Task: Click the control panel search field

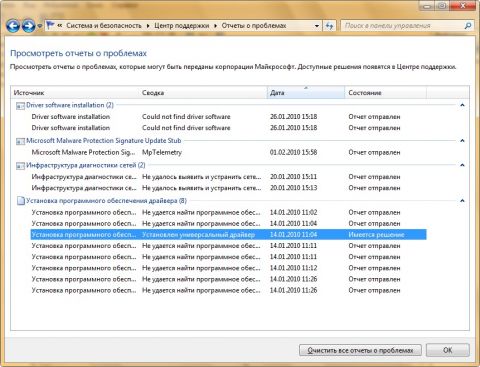Action: 401,26
